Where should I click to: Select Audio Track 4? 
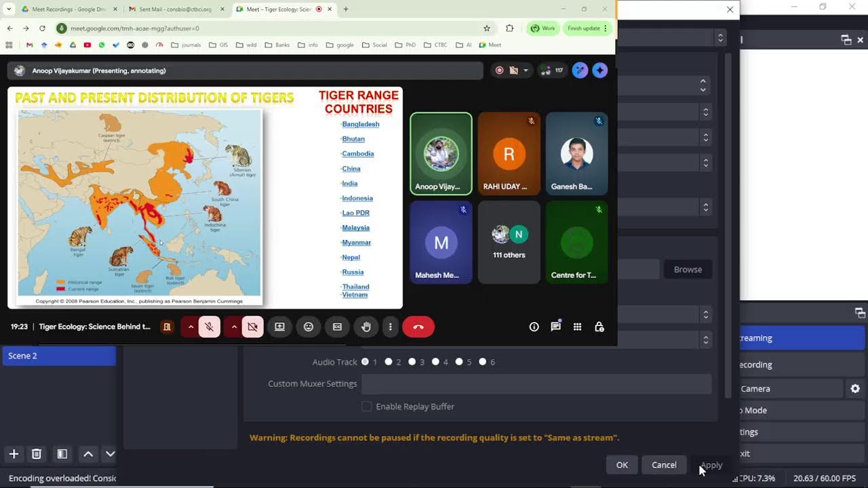pyautogui.click(x=436, y=362)
